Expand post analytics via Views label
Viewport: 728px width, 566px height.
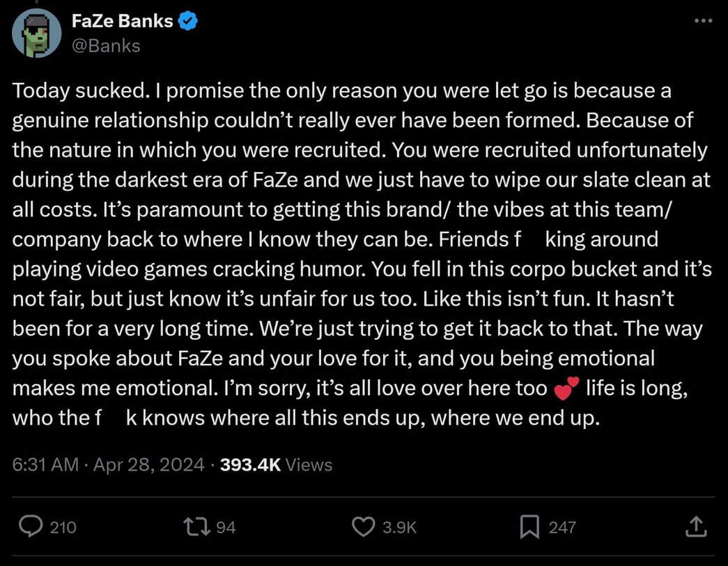click(x=308, y=464)
